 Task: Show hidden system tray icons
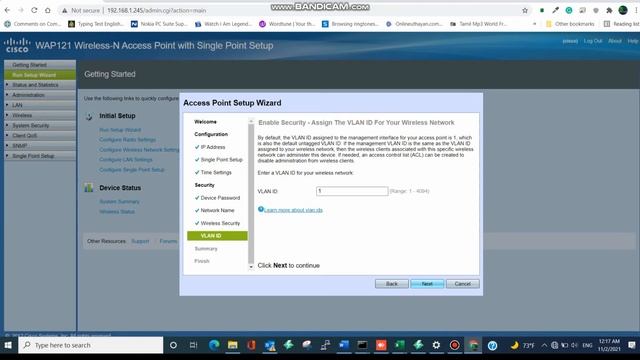544,345
